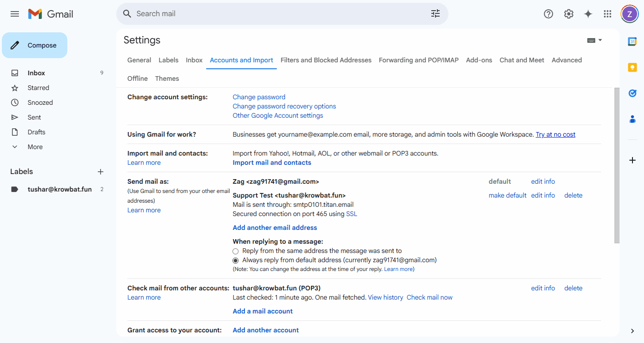Select Always reply from default address

tap(236, 260)
